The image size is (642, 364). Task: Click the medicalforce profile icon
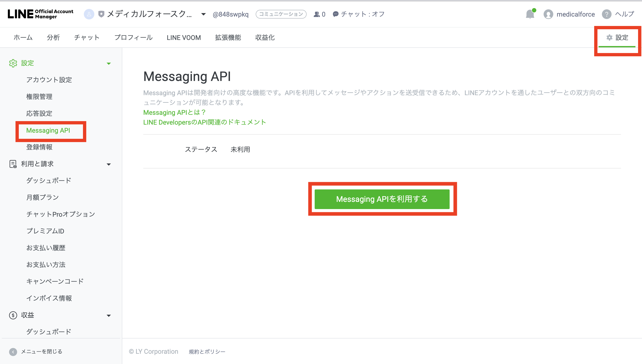pos(548,14)
